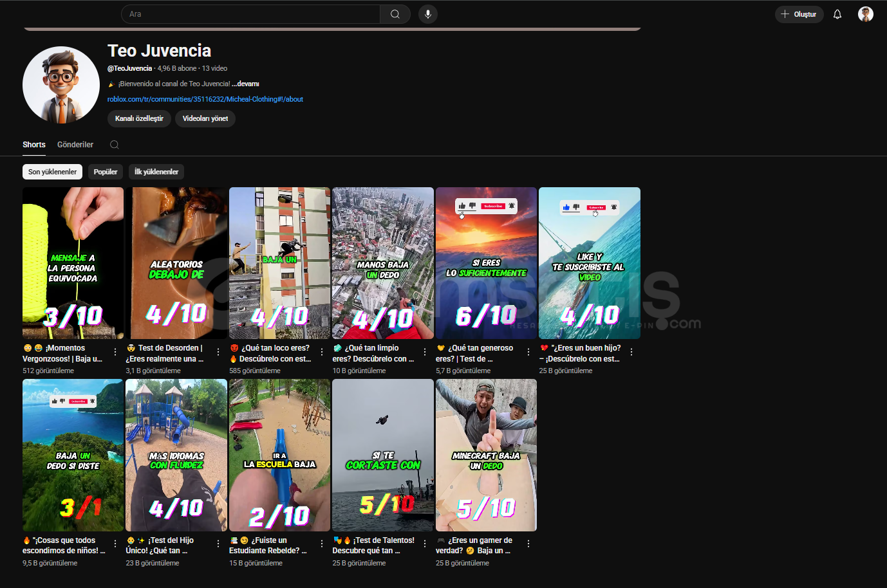This screenshot has width=887, height=588.
Task: Click the 10 B görüntüleme view count
Action: pos(359,371)
